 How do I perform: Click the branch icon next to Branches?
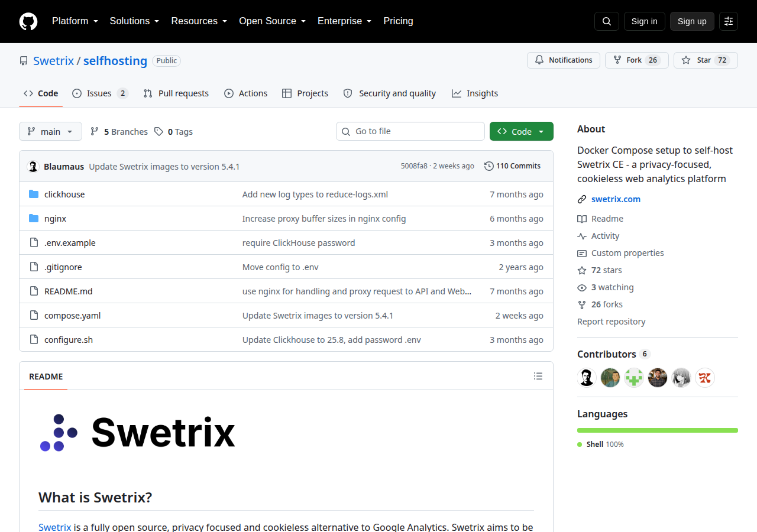(x=95, y=132)
